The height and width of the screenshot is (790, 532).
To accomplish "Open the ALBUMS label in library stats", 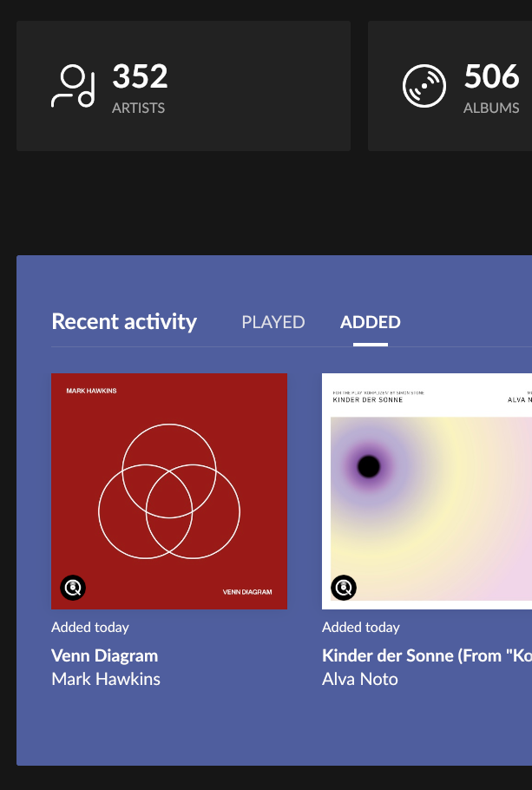I will (x=491, y=109).
